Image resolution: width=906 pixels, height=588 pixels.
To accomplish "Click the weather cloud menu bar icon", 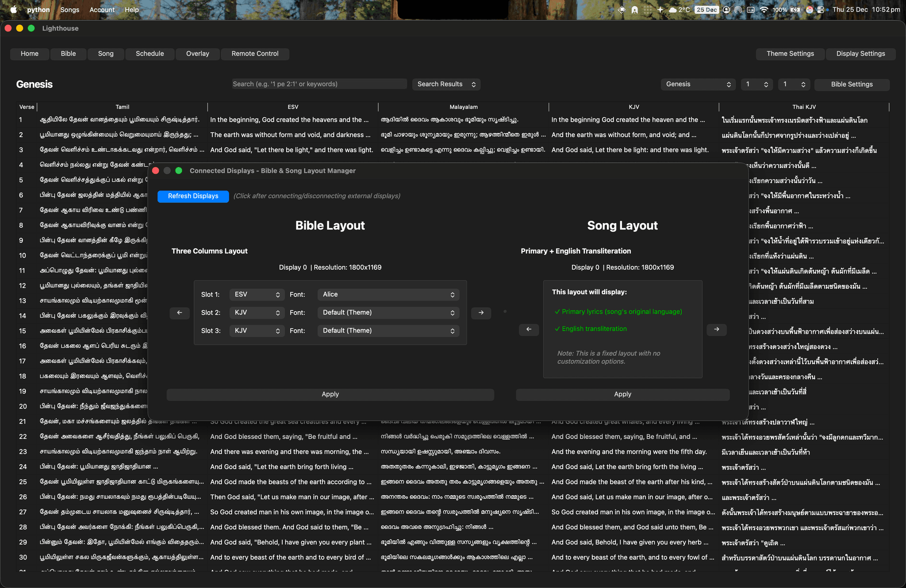I will 673,10.
